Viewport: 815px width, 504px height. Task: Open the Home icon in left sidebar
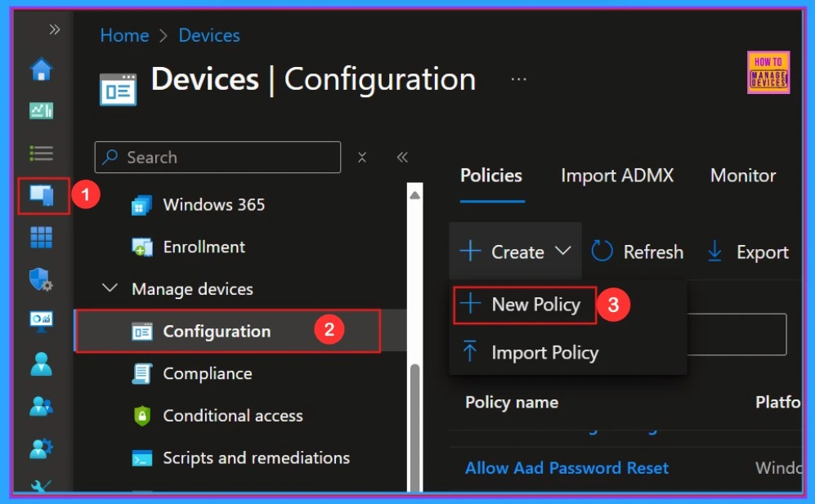(x=41, y=69)
